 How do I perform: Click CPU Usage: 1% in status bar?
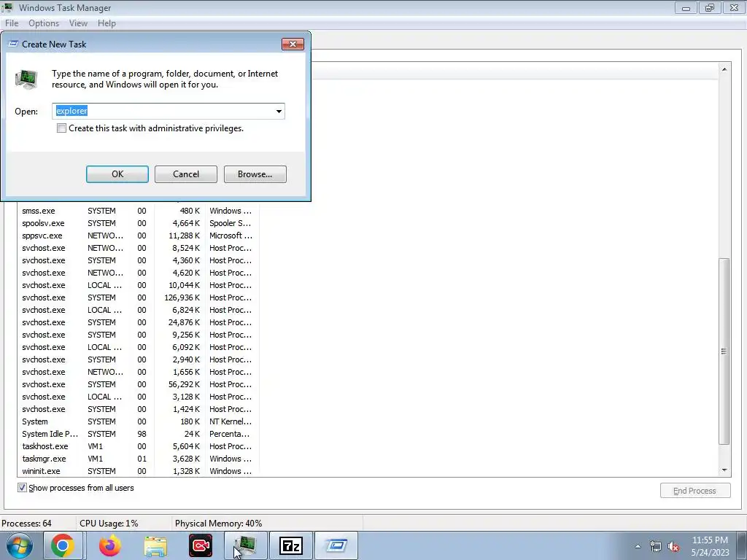click(109, 524)
